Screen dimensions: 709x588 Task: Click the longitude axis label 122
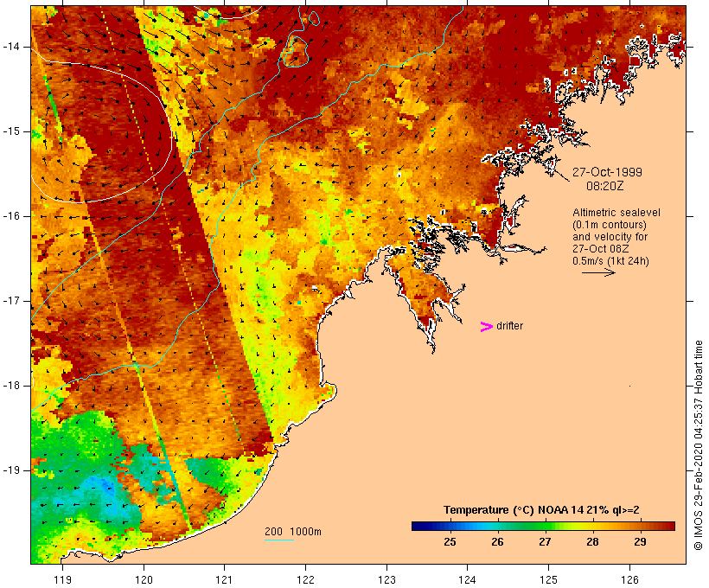306,579
